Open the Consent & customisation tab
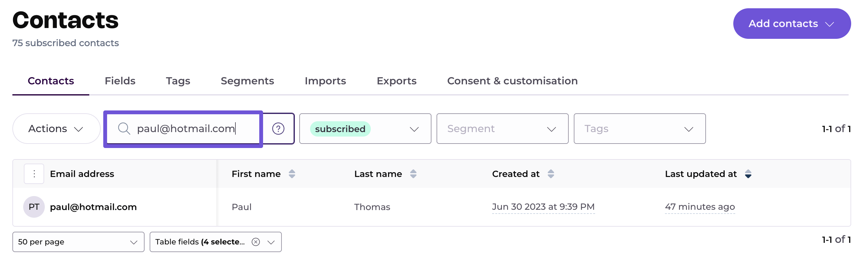 (x=512, y=81)
